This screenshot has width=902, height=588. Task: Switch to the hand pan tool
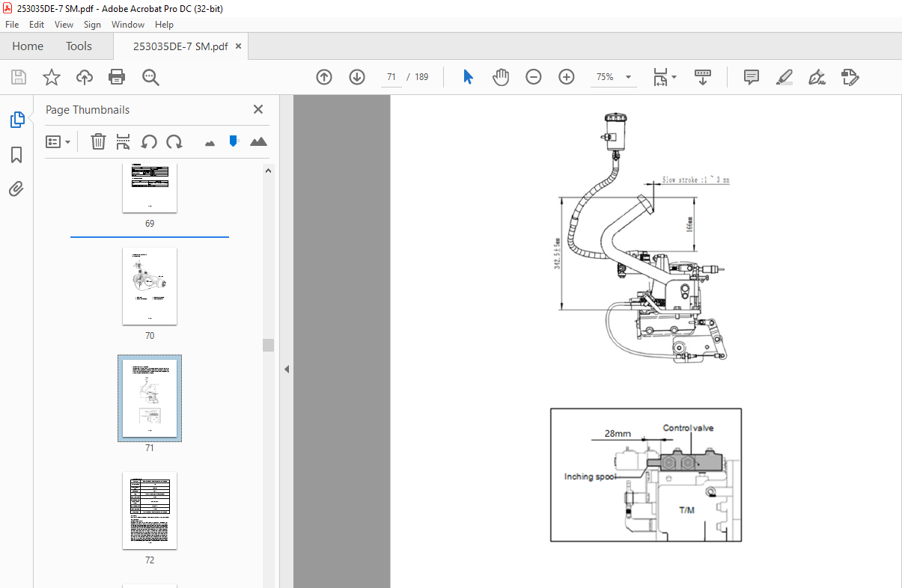(501, 77)
